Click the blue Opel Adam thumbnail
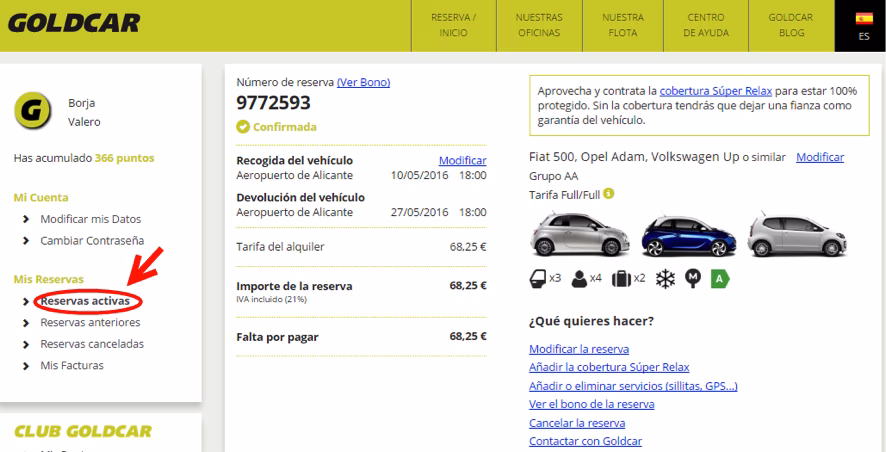The height and width of the screenshot is (452, 886). (x=688, y=235)
